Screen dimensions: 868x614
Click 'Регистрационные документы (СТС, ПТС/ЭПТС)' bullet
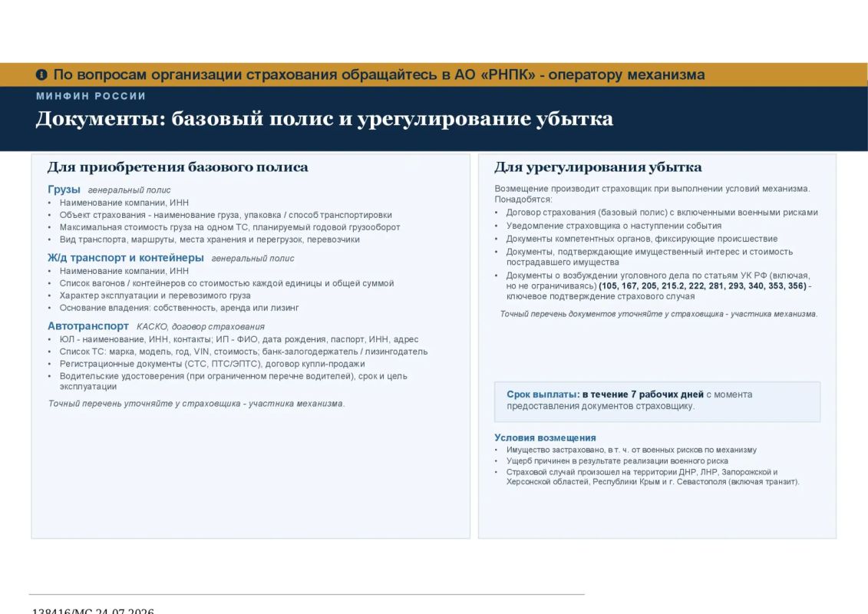point(212,363)
